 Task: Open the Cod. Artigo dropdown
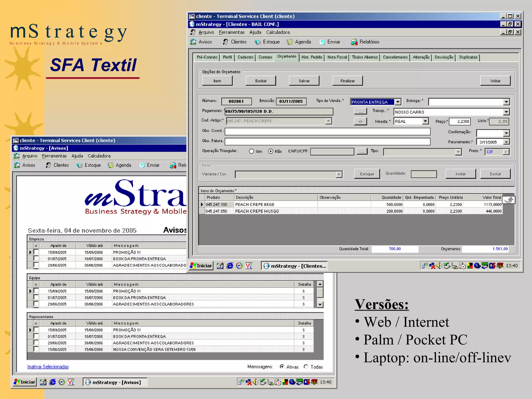(x=329, y=121)
